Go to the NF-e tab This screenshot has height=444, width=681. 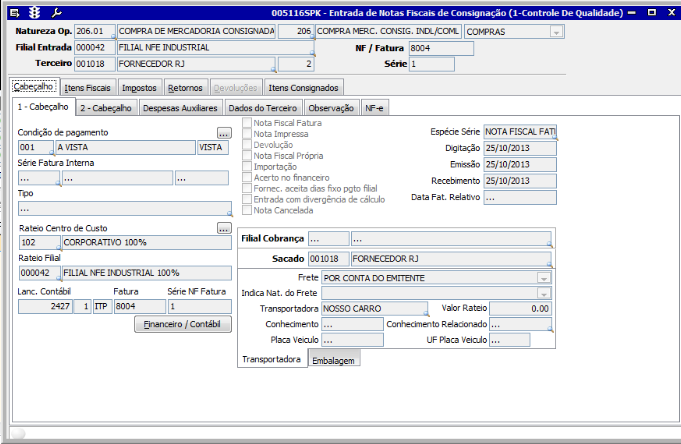click(374, 107)
